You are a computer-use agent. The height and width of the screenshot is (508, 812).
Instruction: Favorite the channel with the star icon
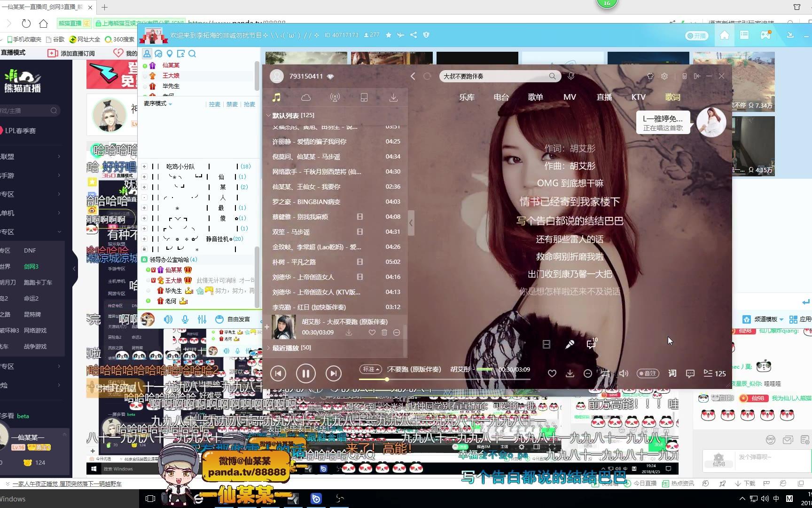tap(388, 35)
